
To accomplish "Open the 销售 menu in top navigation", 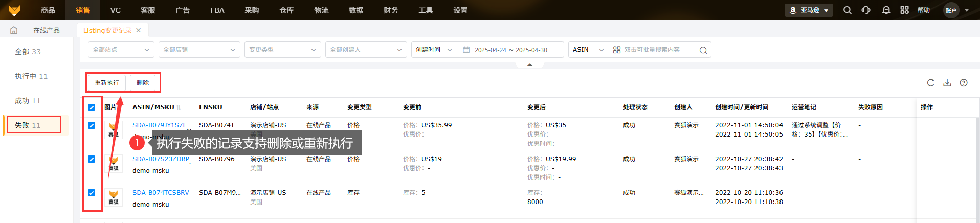I will coord(82,10).
